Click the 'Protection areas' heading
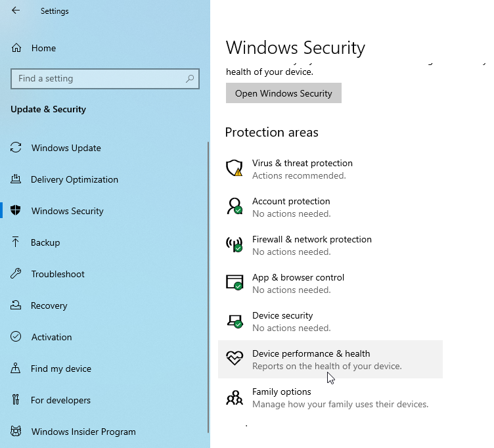 tap(271, 132)
